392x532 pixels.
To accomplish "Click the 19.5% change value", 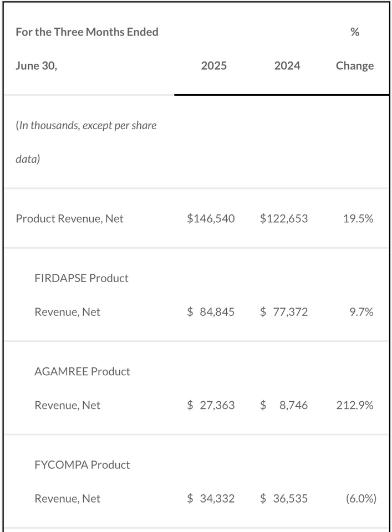I will click(x=358, y=218).
